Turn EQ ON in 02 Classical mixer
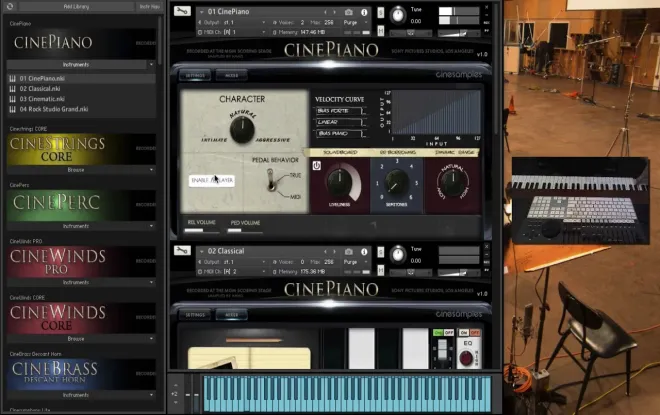Image resolution: width=660 pixels, height=415 pixels. 464,333
